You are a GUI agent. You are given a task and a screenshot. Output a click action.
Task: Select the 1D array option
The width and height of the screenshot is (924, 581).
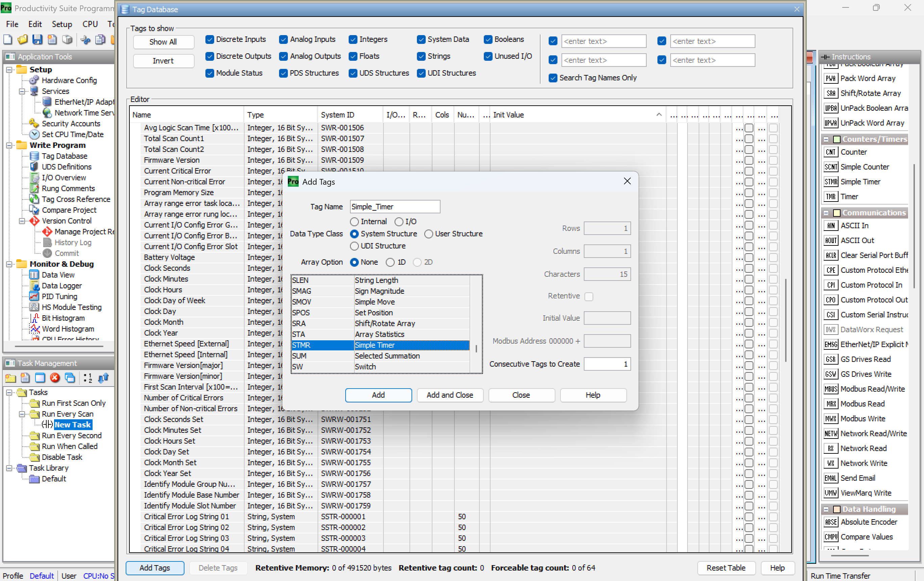tap(390, 262)
